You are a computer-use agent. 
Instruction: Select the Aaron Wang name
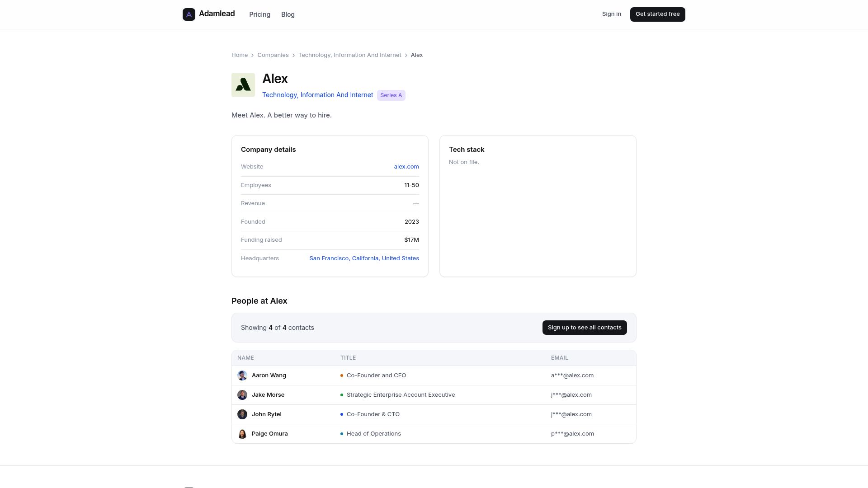click(x=269, y=375)
